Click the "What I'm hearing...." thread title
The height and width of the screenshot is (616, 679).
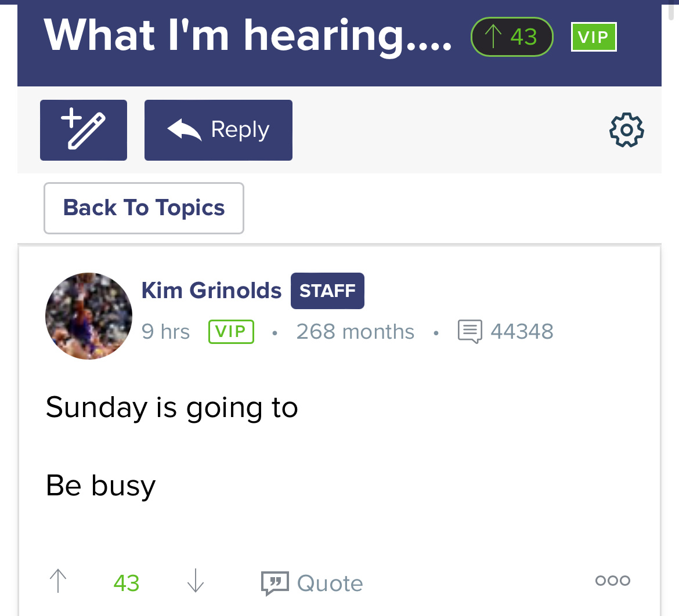point(248,36)
